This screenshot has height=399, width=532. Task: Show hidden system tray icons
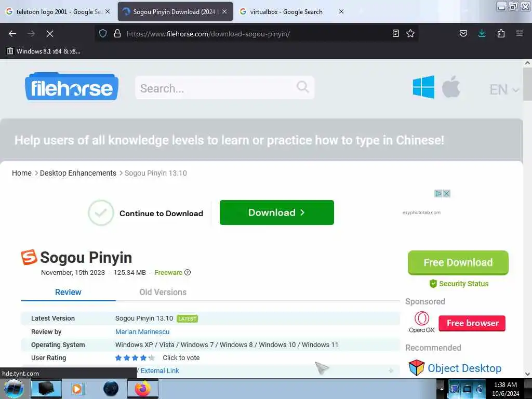(442, 389)
